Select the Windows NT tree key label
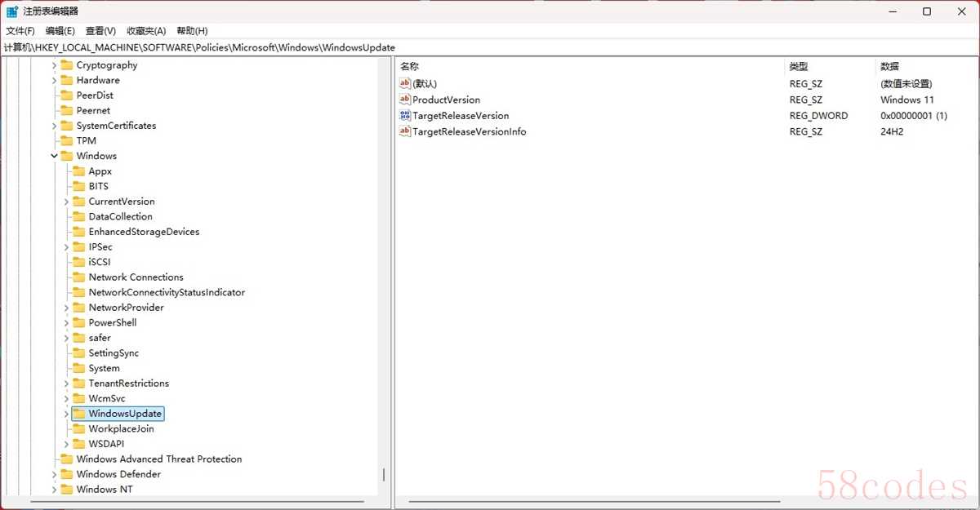The width and height of the screenshot is (980, 510). click(x=105, y=490)
